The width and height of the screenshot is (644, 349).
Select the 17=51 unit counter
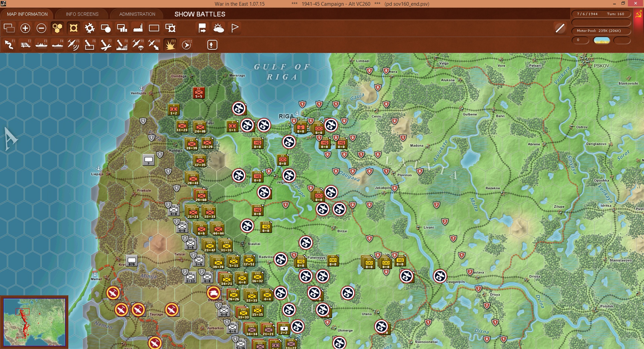(249, 261)
